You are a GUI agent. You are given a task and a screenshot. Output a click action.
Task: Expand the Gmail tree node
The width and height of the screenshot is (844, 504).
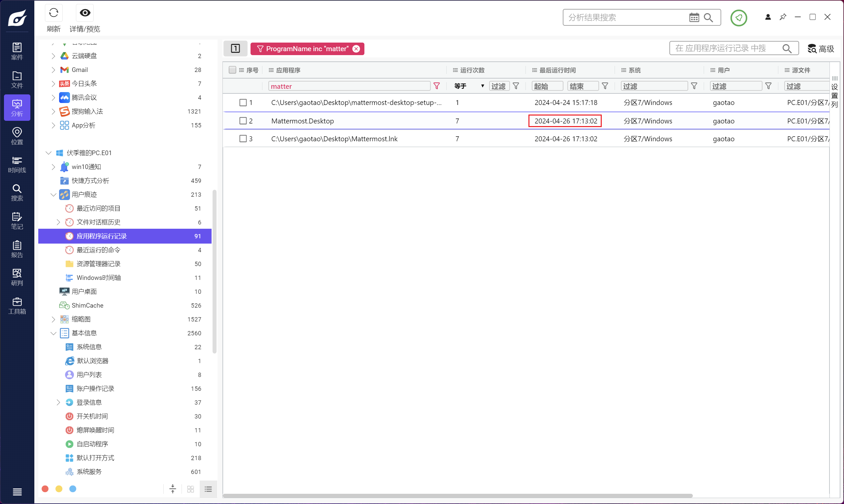(x=53, y=70)
